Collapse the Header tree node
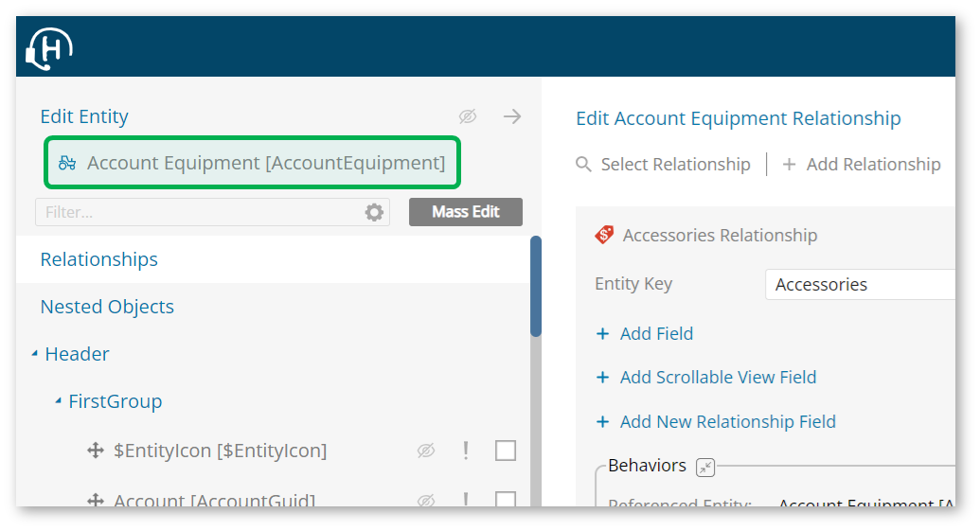This screenshot has width=980, height=531. pos(35,354)
